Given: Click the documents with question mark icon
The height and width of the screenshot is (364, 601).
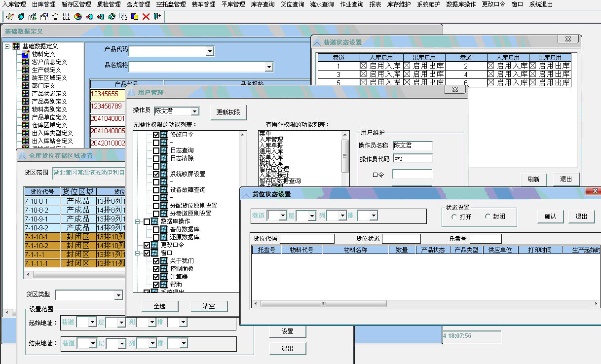Looking at the screenshot, I should click(134, 17).
